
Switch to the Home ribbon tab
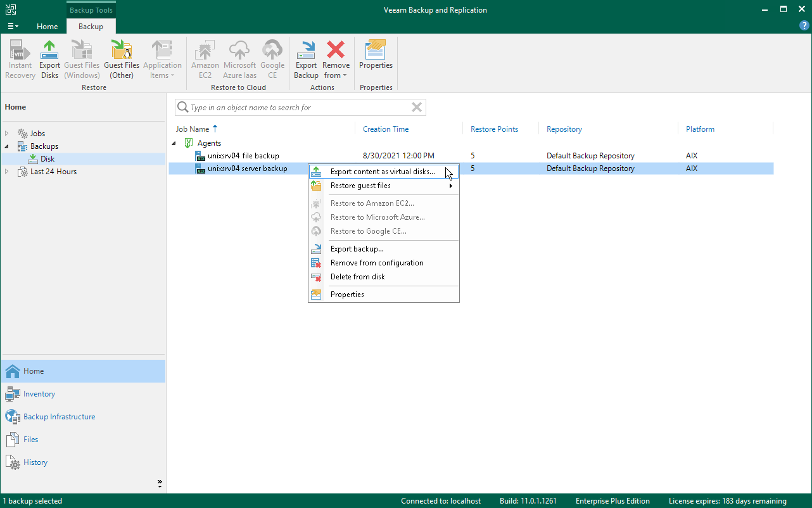[47, 27]
